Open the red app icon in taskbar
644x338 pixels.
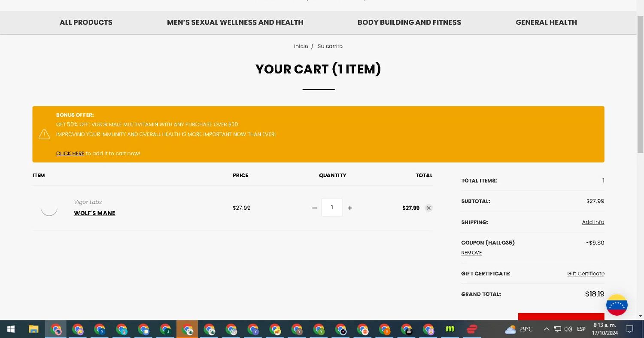tap(472, 329)
